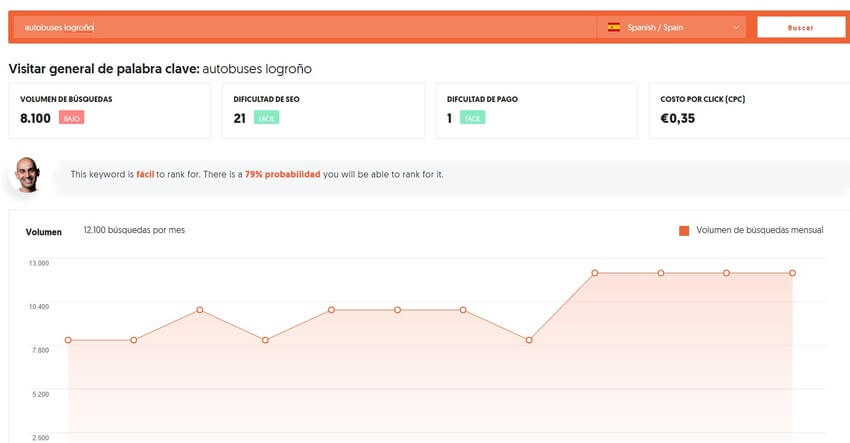This screenshot has height=443, width=850.
Task: Click the FÁCIL badge beside paid difficulty 1
Action: tap(473, 118)
